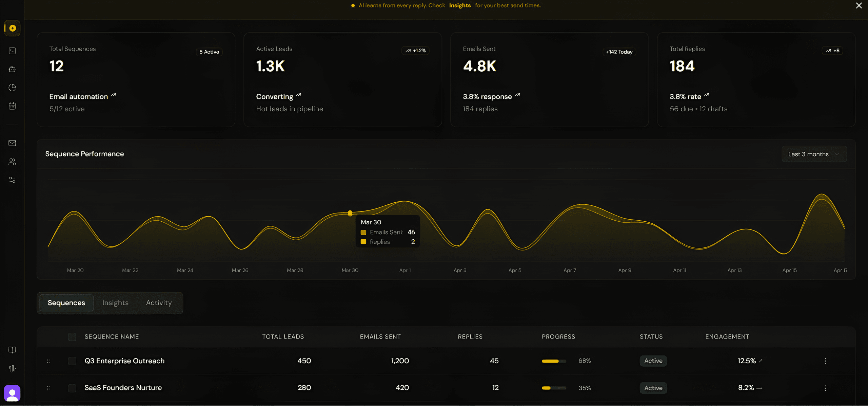The width and height of the screenshot is (868, 406).
Task: Open the calendar view from the sidebar
Action: tap(12, 106)
